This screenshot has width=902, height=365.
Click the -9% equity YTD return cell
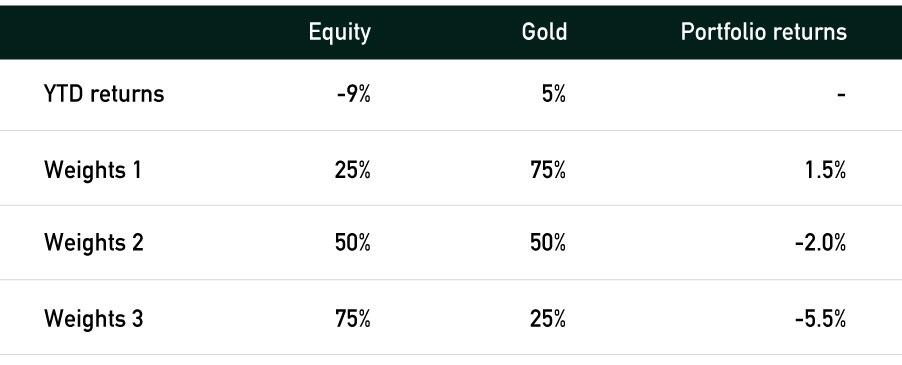pos(353,94)
